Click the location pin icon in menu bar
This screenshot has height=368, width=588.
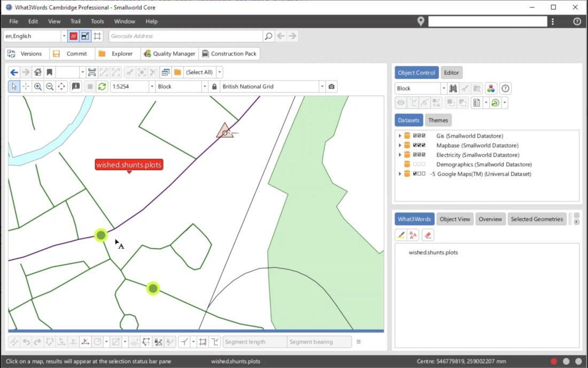(421, 21)
